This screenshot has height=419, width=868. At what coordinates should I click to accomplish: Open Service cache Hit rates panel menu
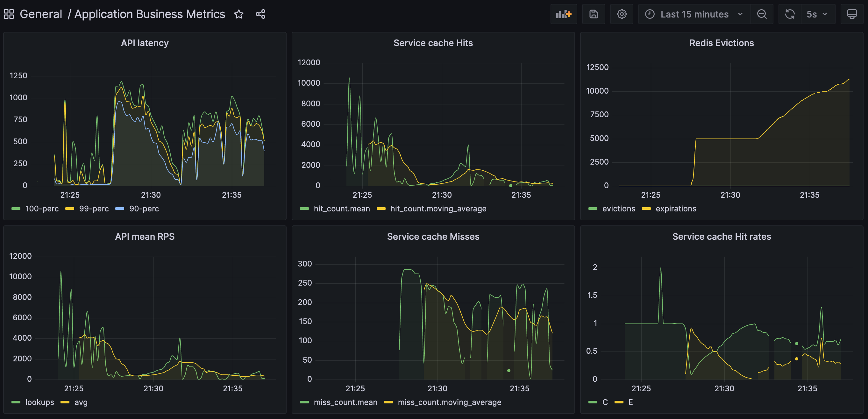(722, 237)
